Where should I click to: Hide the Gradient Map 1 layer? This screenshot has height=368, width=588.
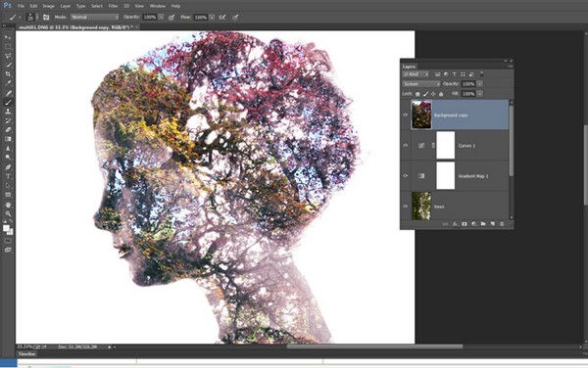pos(406,176)
